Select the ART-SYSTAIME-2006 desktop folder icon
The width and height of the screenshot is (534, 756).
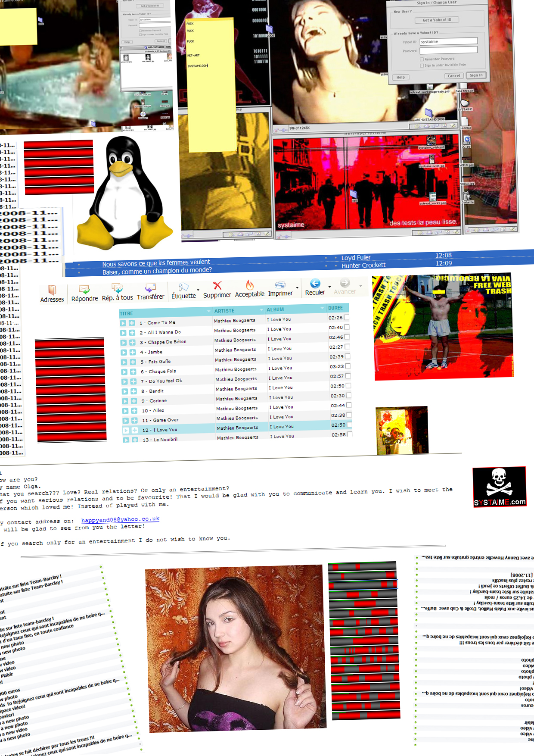pos(428,113)
